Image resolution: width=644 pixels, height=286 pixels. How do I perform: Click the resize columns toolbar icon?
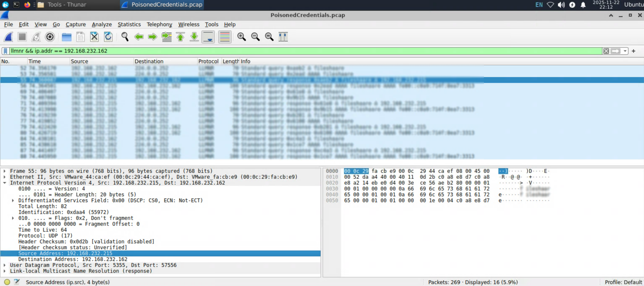point(283,37)
